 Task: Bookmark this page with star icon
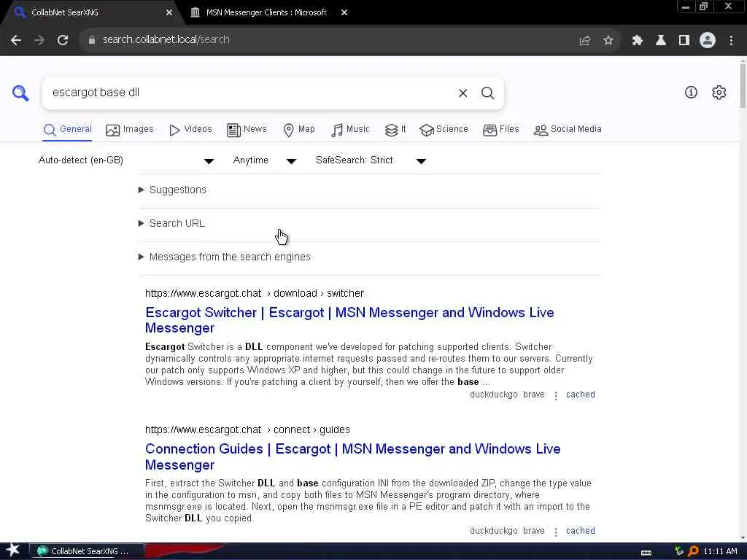(608, 41)
